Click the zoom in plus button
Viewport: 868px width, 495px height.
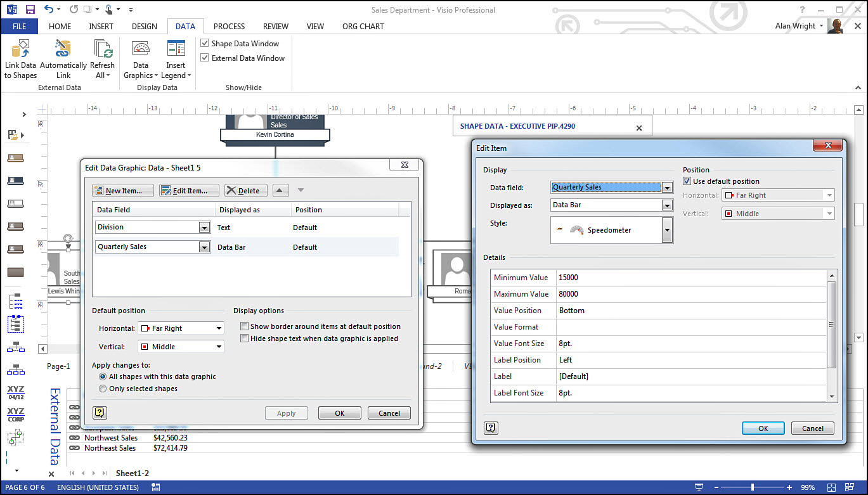click(x=789, y=487)
